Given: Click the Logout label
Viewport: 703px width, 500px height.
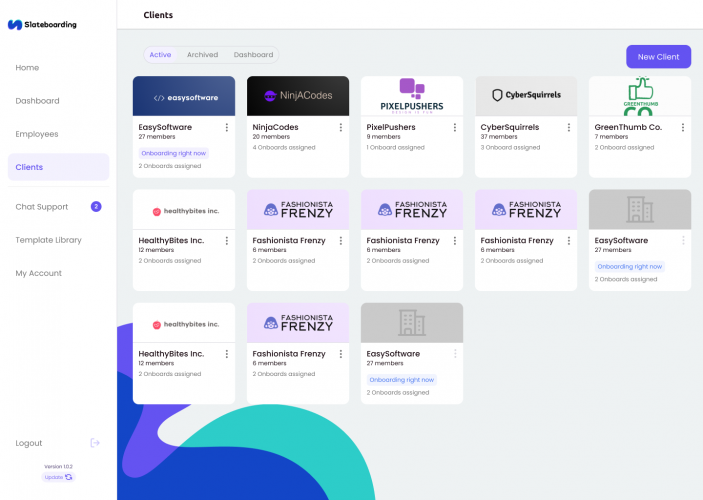Looking at the screenshot, I should (29, 443).
